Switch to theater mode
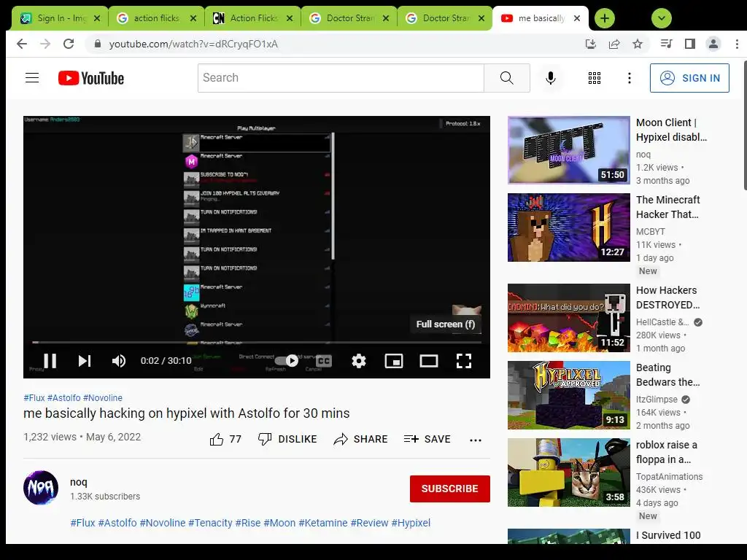 click(429, 361)
